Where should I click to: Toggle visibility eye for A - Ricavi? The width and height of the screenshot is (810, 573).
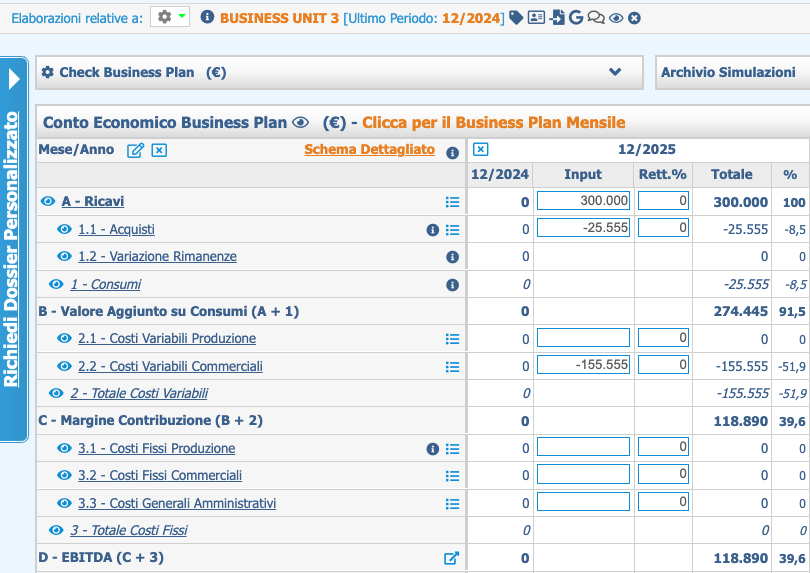(x=48, y=202)
